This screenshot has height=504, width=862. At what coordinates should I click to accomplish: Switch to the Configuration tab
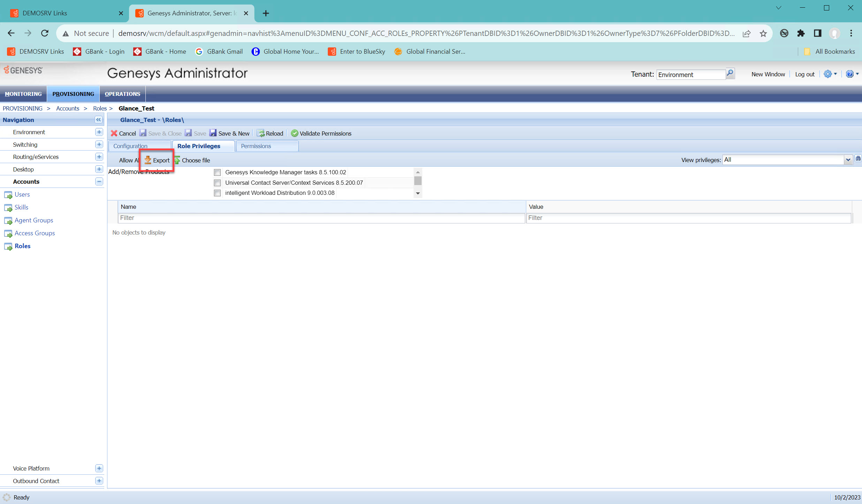pos(139,146)
